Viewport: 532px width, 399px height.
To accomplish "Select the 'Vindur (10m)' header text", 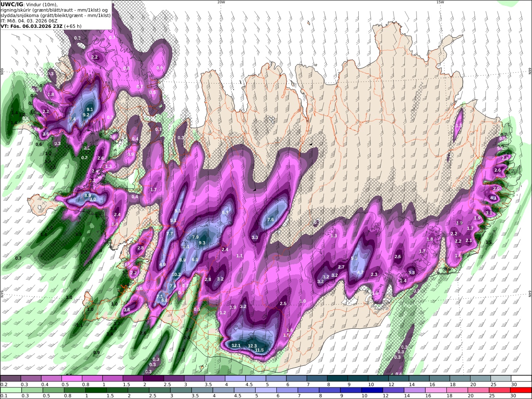I will (42, 5).
